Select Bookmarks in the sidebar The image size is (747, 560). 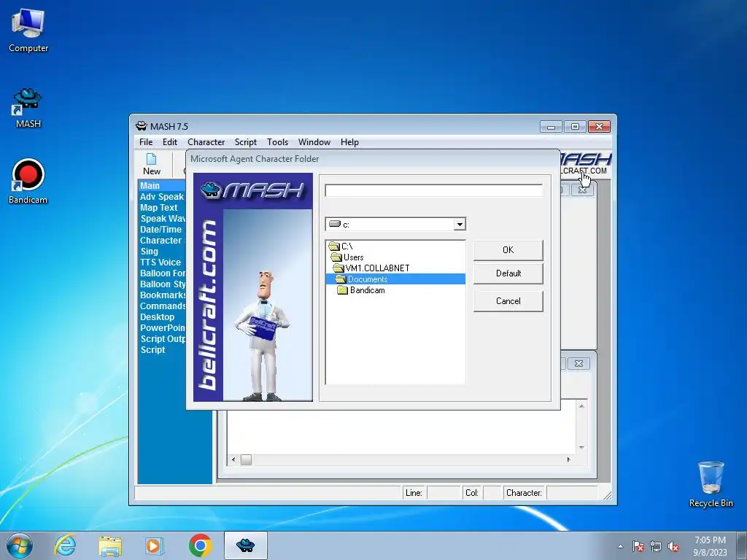pos(163,295)
